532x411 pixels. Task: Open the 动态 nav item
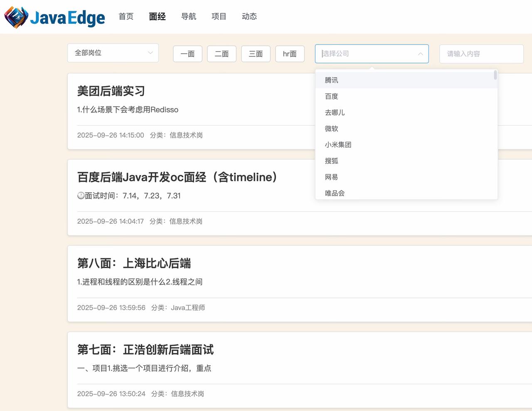coord(249,16)
